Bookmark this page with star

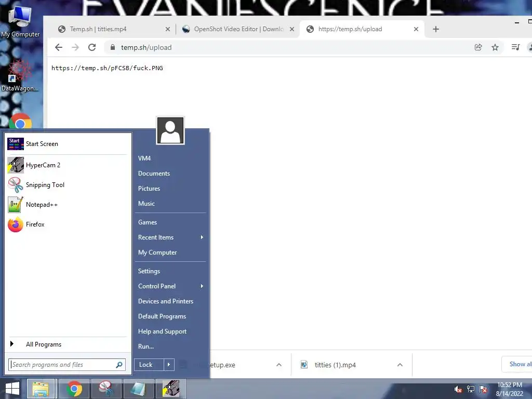(495, 47)
